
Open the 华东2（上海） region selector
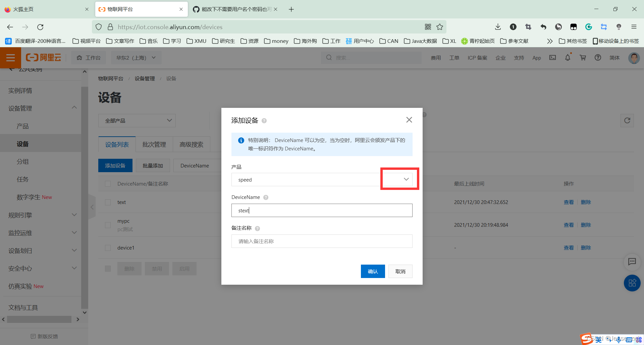click(136, 58)
